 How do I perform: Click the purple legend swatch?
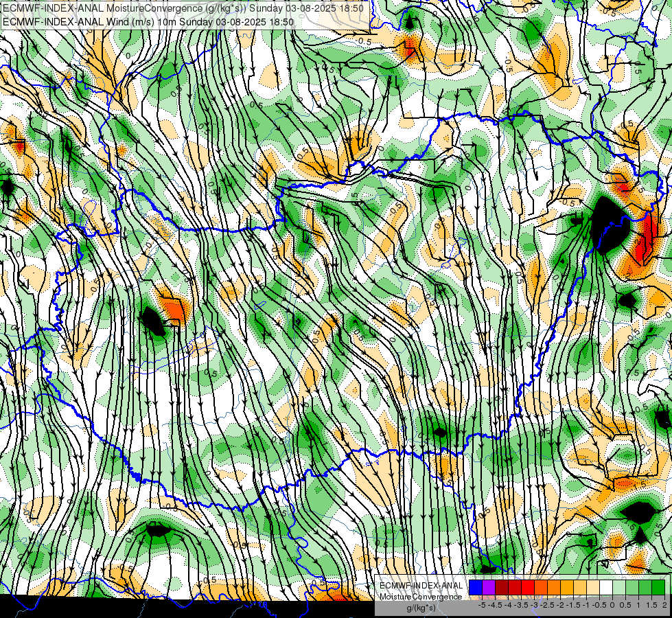489,587
